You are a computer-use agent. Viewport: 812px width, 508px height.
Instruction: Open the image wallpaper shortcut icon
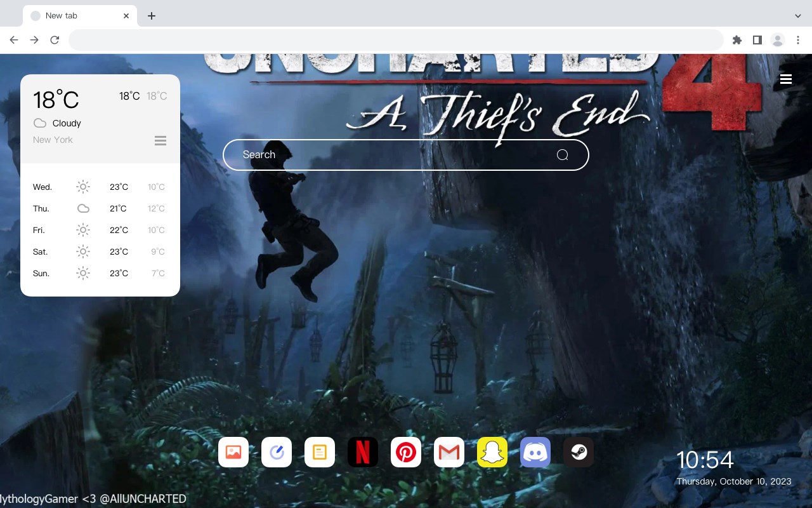click(x=233, y=452)
